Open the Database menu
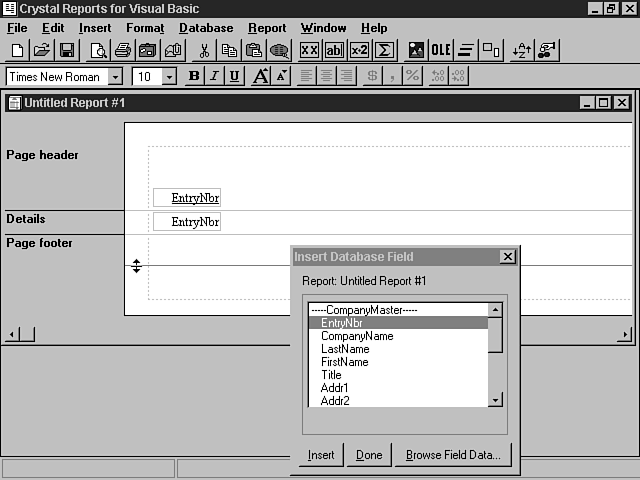The height and width of the screenshot is (480, 640). click(x=206, y=28)
